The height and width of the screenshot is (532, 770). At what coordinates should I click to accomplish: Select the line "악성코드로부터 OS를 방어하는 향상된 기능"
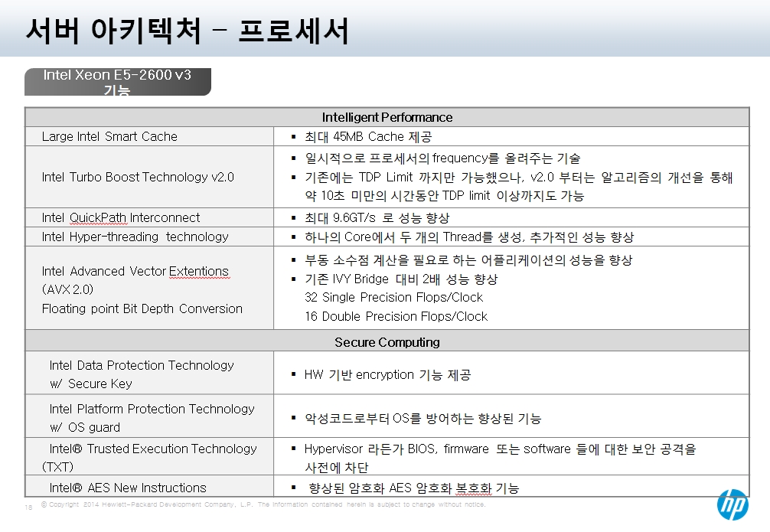[x=423, y=419]
